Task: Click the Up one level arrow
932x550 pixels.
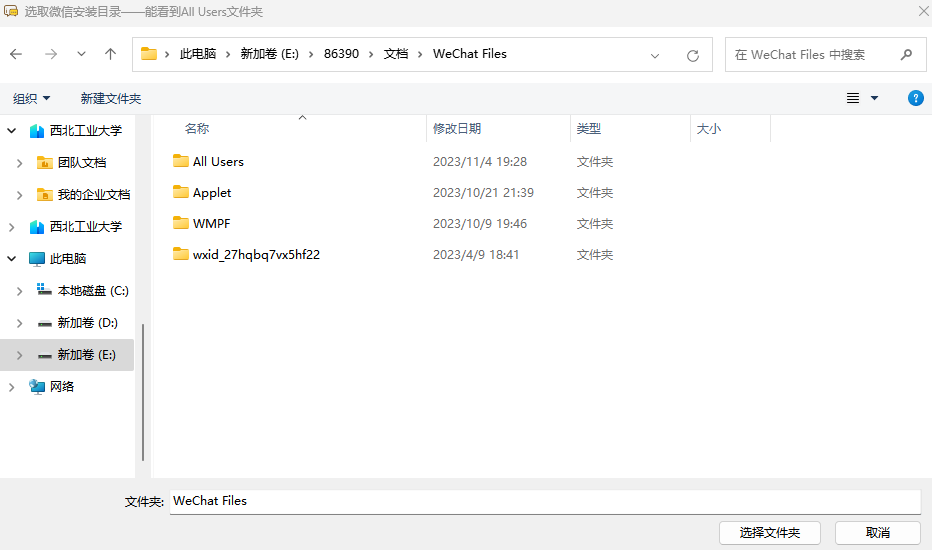Action: (110, 54)
